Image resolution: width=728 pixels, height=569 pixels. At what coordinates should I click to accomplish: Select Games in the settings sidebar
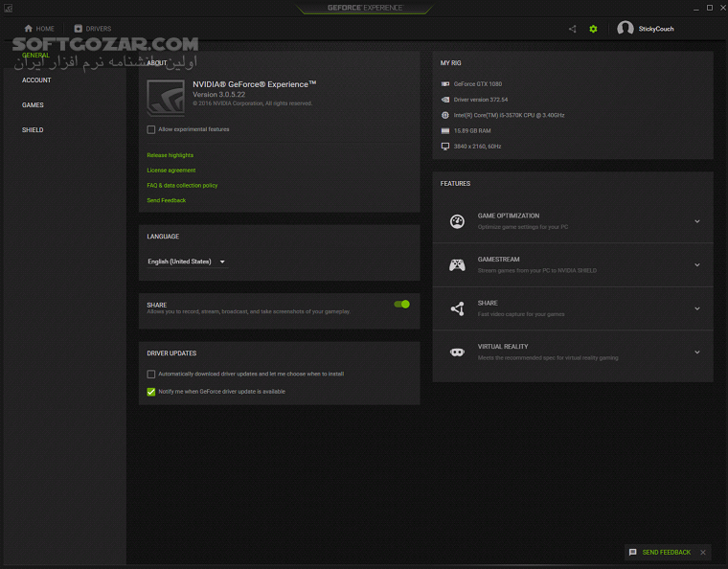click(x=33, y=105)
